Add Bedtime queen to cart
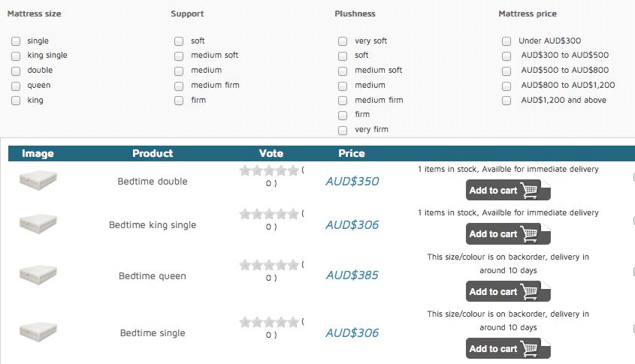 point(508,291)
